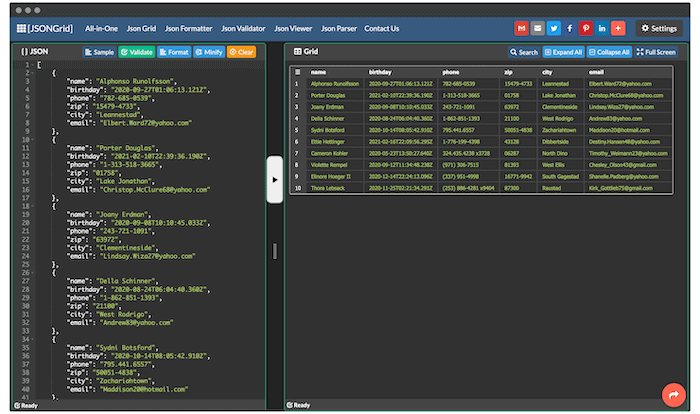
Task: Fold code at line 18 arrow
Action: (34, 206)
